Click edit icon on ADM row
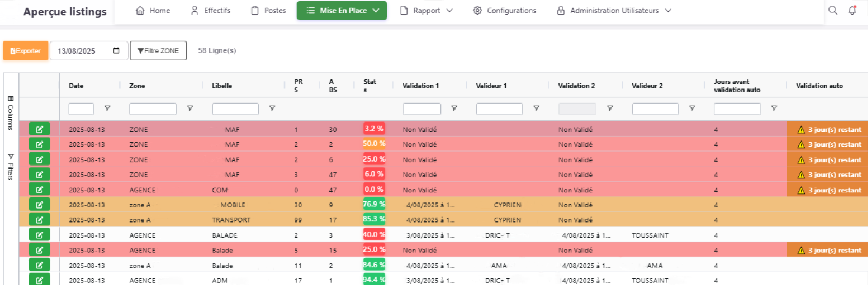This screenshot has width=868, height=285. pos(40,280)
